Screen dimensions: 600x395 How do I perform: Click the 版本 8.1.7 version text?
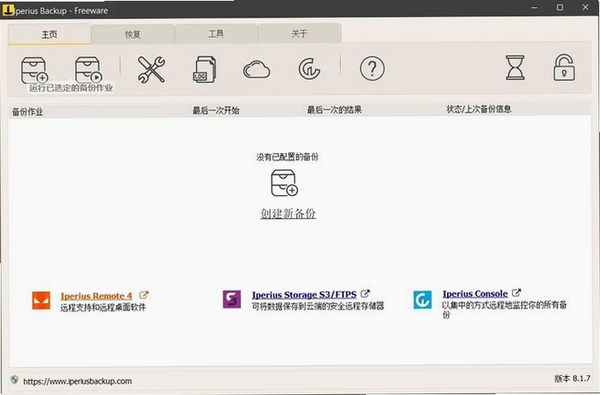[572, 379]
